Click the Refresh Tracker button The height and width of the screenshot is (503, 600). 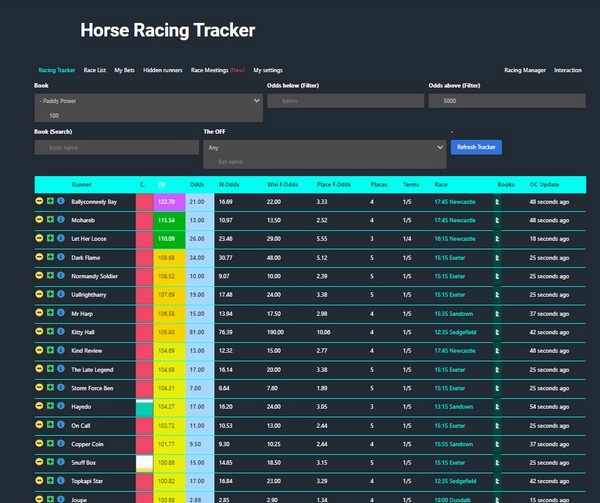click(476, 147)
